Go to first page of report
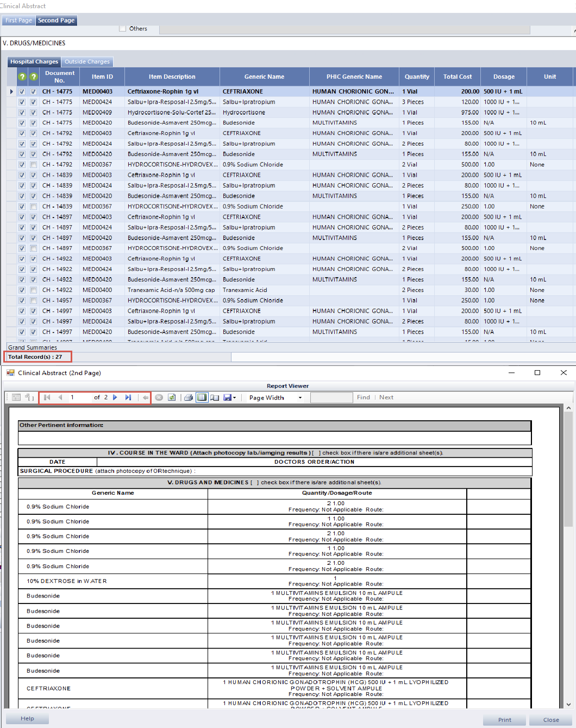This screenshot has width=576, height=728. tap(47, 397)
